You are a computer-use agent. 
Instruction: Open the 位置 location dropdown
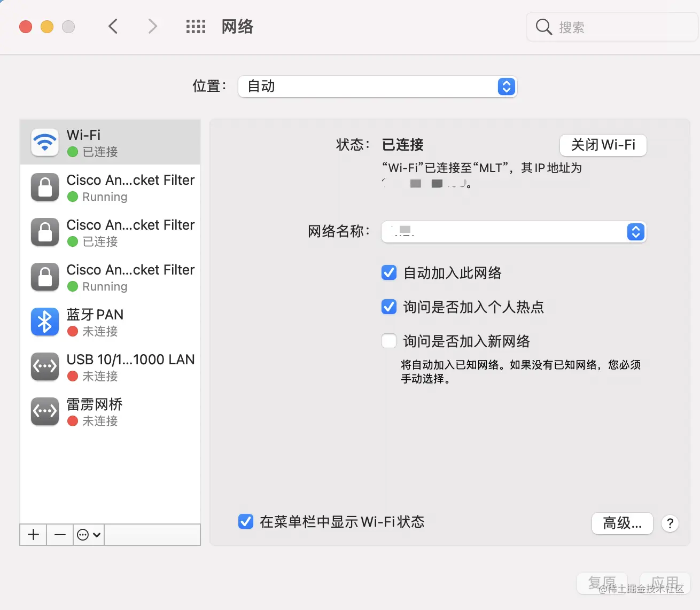click(x=377, y=87)
